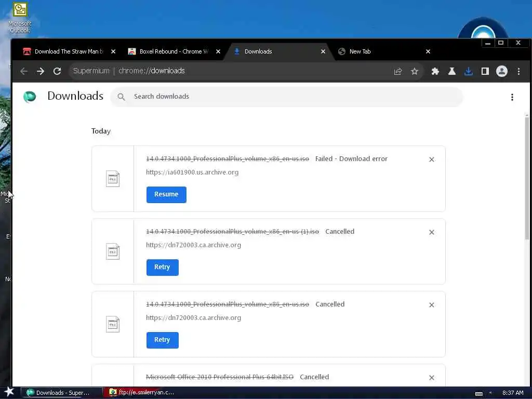
Task: Open the star start menu button
Action: 9,392
